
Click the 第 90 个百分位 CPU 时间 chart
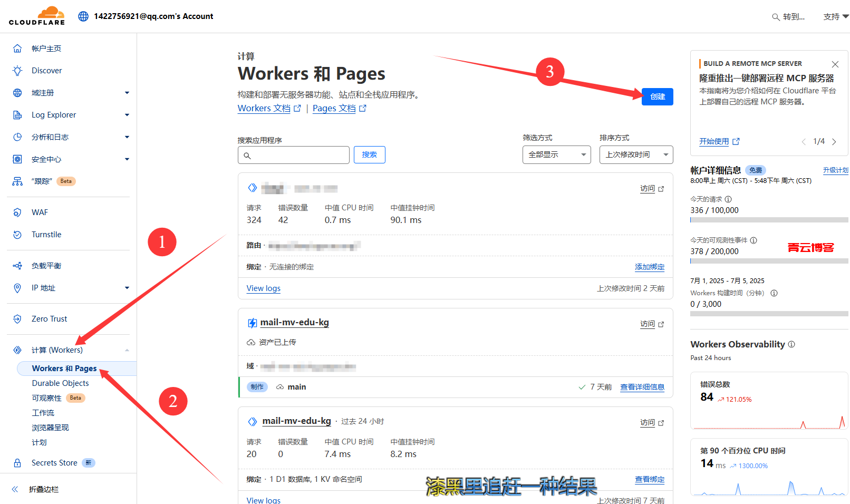(x=769, y=467)
